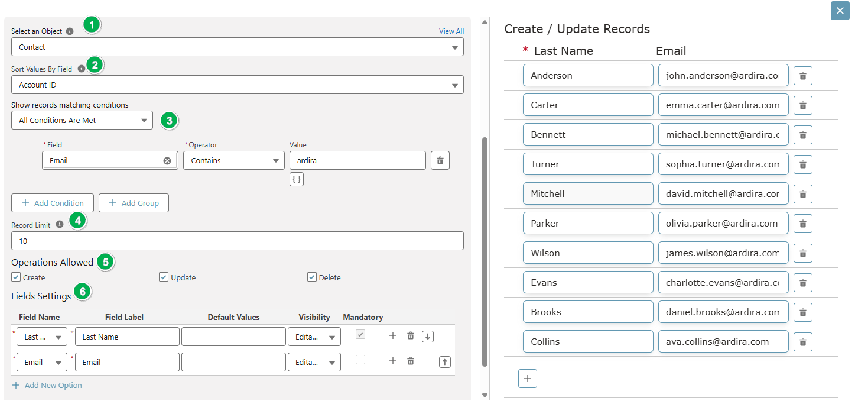Click the ava.collins email field

click(723, 341)
